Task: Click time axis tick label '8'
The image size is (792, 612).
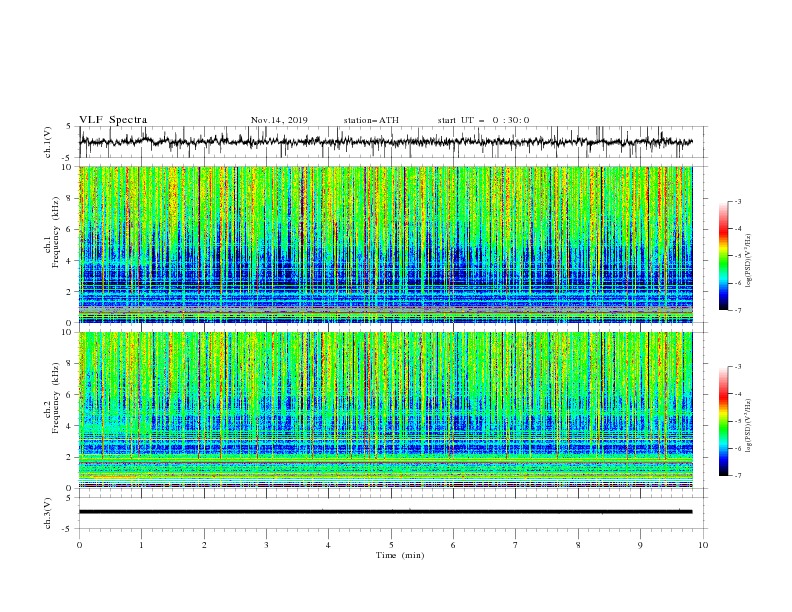Action: click(578, 545)
